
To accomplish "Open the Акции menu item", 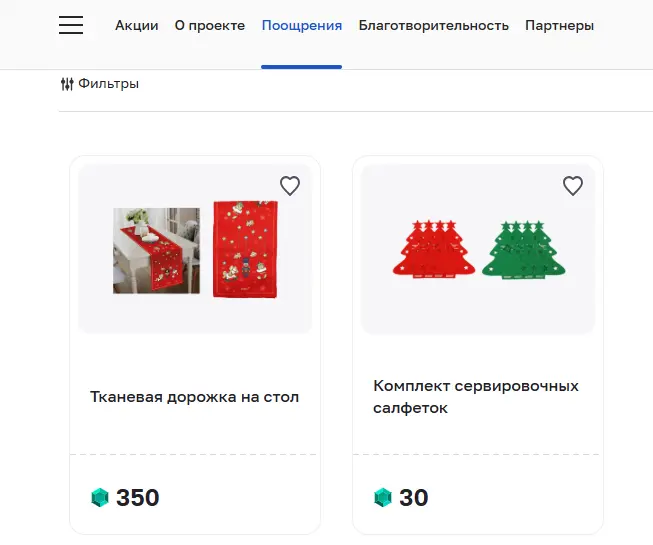I will coord(137,25).
